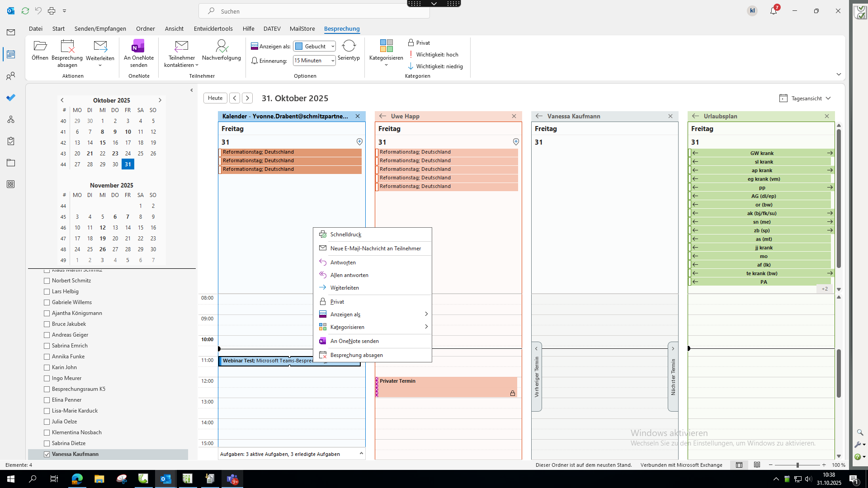Open the Kategorisieren color categories button
Screen dimensions: 868x488
tap(386, 47)
